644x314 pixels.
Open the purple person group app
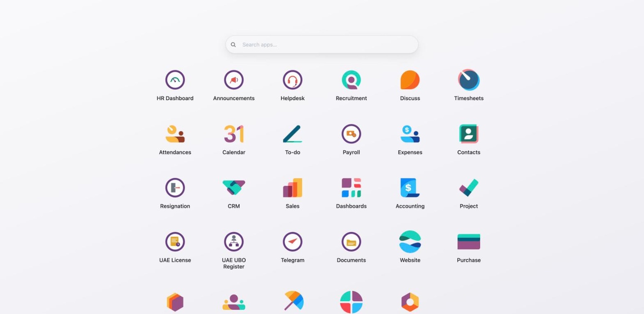coord(234,302)
